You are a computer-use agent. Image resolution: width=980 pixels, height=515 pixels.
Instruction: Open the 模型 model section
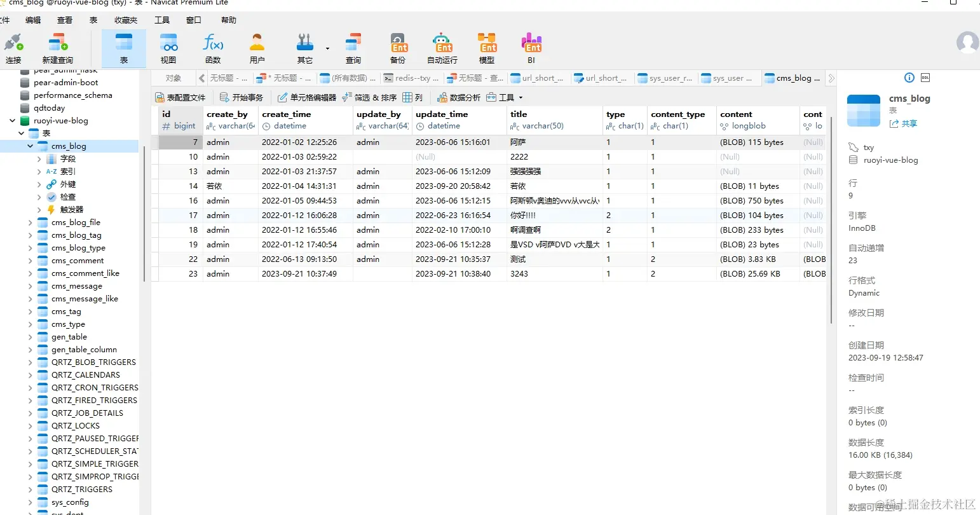click(487, 48)
